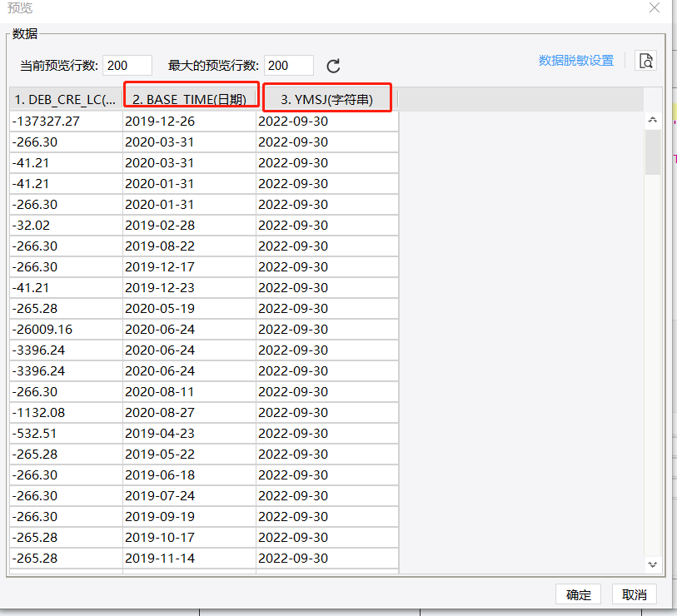Select date cell 2019-10-17
Screen dimensions: 677x616
tap(190, 538)
